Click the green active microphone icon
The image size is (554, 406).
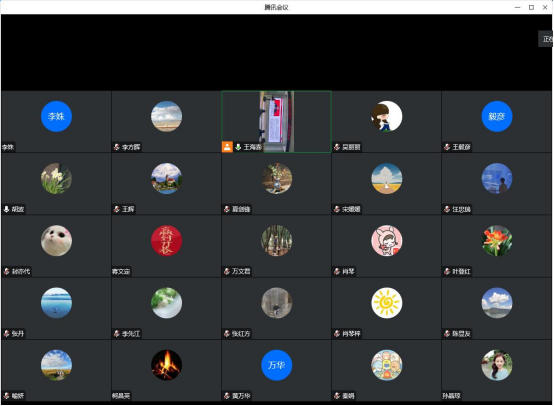pos(238,147)
